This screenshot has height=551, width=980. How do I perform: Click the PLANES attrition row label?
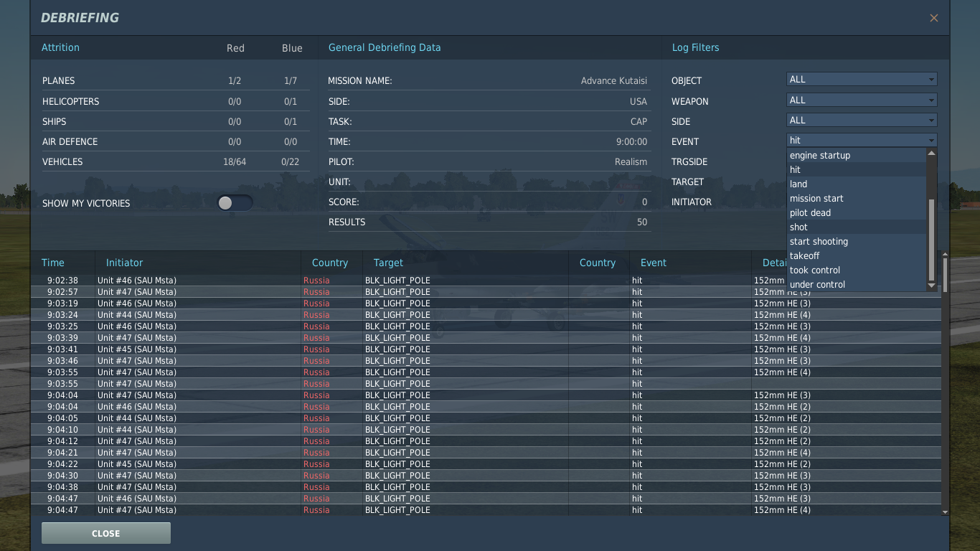pos(58,81)
